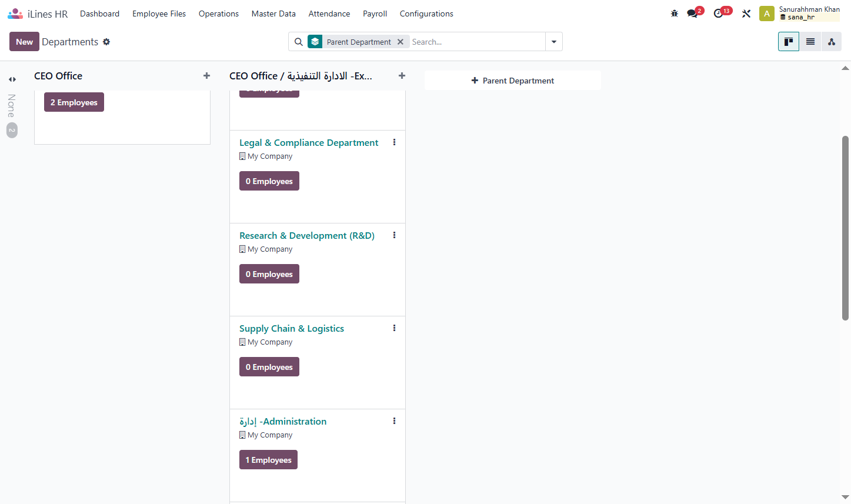Open the Departments settings gear
The width and height of the screenshot is (851, 504).
click(106, 42)
